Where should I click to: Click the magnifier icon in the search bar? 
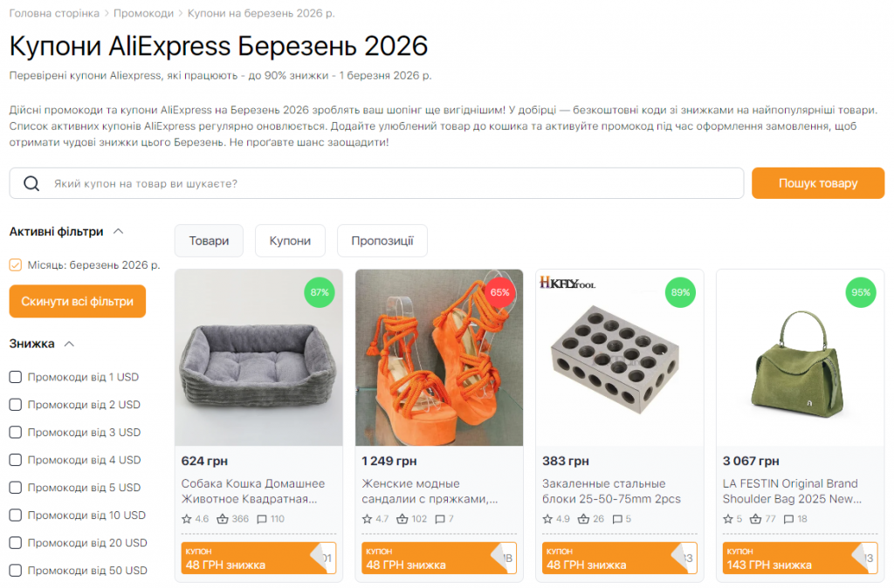31,183
